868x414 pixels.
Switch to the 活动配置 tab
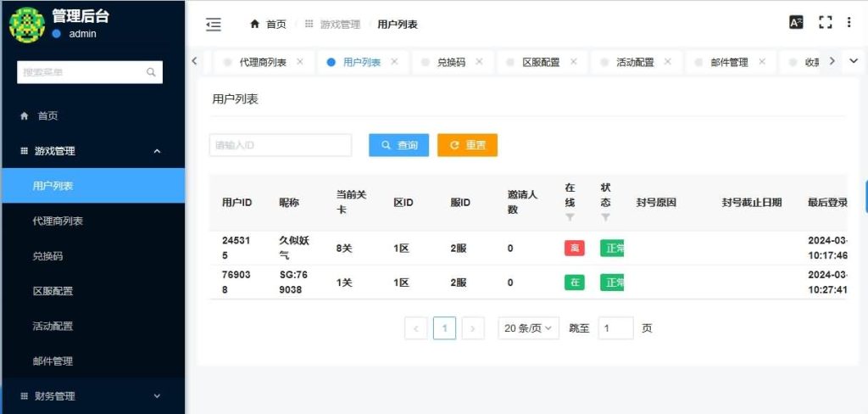[x=635, y=62]
